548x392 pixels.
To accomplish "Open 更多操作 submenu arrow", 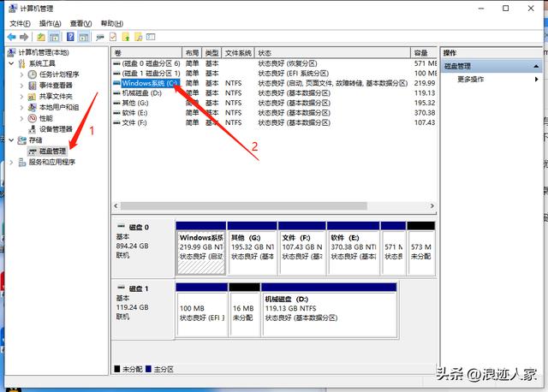I will tap(537, 80).
